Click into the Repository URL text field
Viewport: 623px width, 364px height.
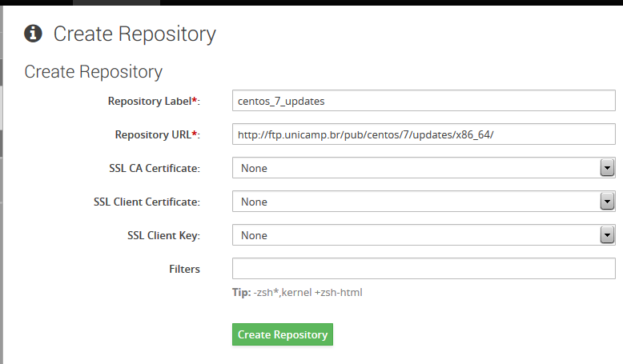[424, 134]
